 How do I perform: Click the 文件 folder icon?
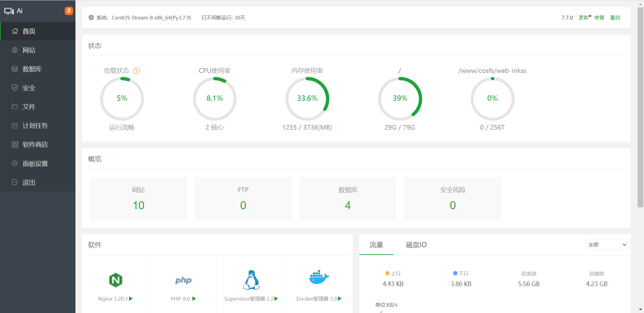(15, 106)
